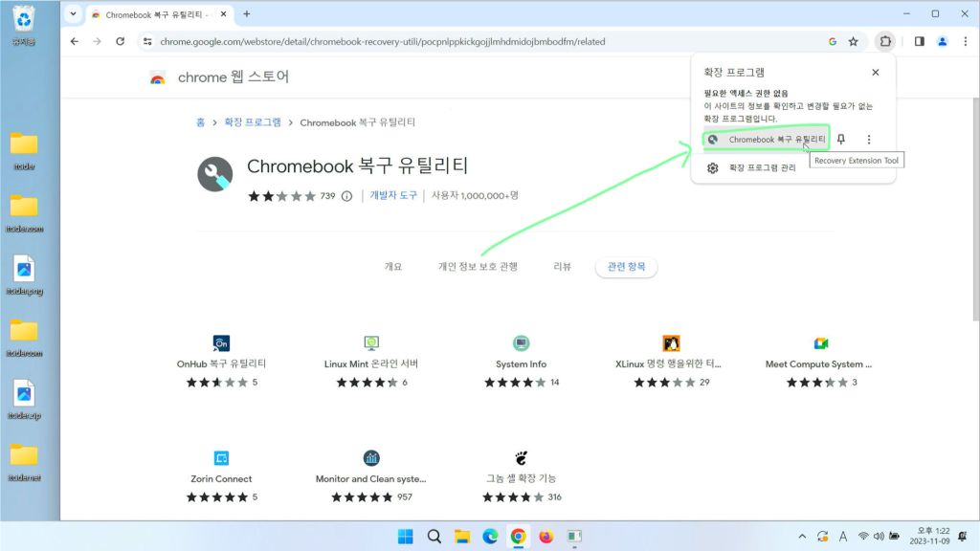Select Chromebook 복구 유틸리티 in extensions popup
The height and width of the screenshot is (551, 980).
click(767, 140)
